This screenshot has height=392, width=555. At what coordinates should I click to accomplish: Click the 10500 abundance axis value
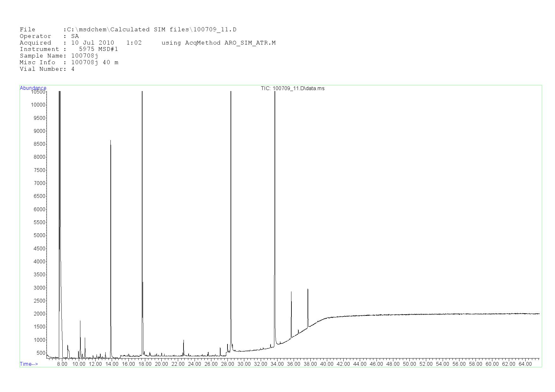click(38, 92)
